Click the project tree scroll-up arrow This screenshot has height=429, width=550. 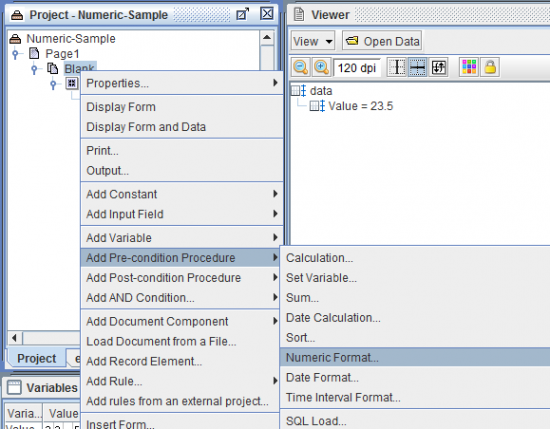(x=267, y=38)
